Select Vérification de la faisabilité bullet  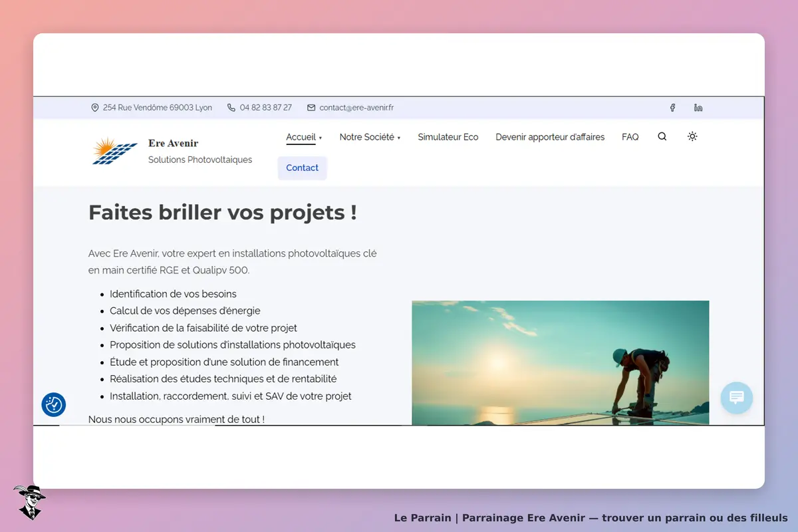point(203,328)
